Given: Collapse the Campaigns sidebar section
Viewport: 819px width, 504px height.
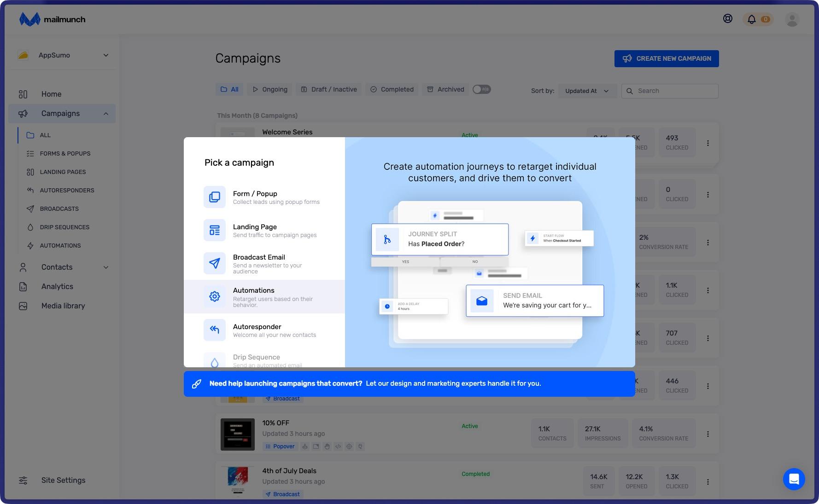Looking at the screenshot, I should [x=106, y=114].
